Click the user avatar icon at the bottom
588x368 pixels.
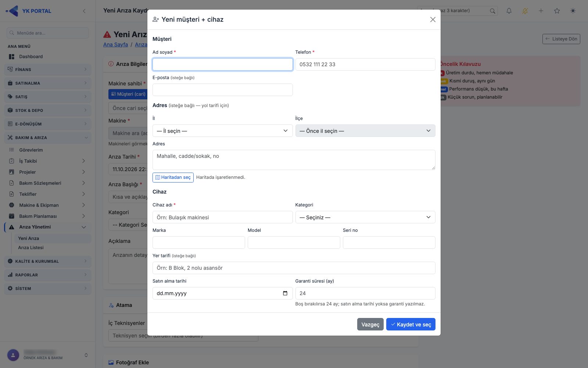point(13,355)
